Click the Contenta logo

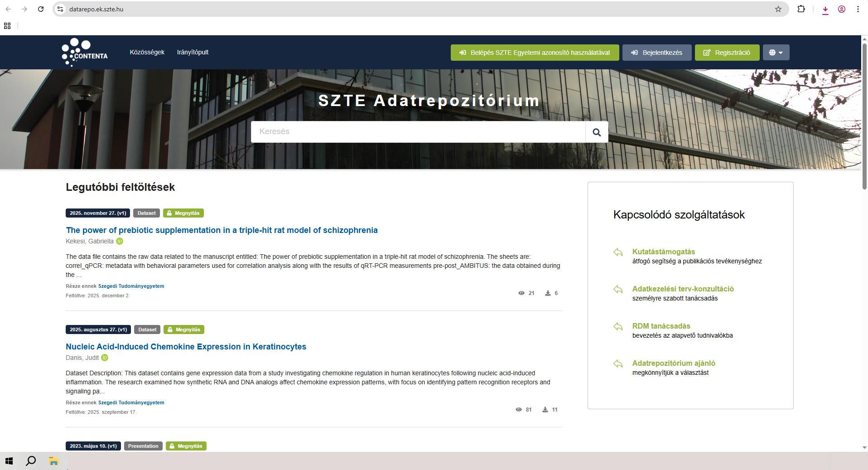[x=84, y=52]
